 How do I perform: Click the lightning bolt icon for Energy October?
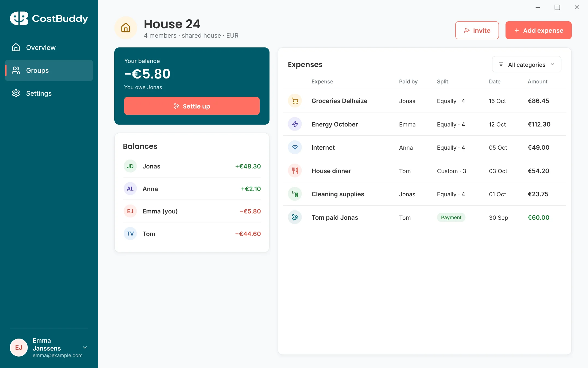click(295, 124)
